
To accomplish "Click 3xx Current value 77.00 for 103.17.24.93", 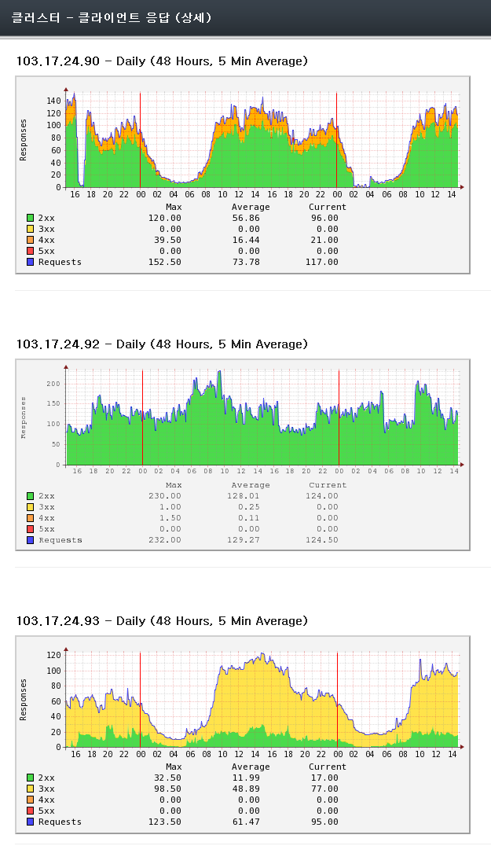I will [324, 789].
